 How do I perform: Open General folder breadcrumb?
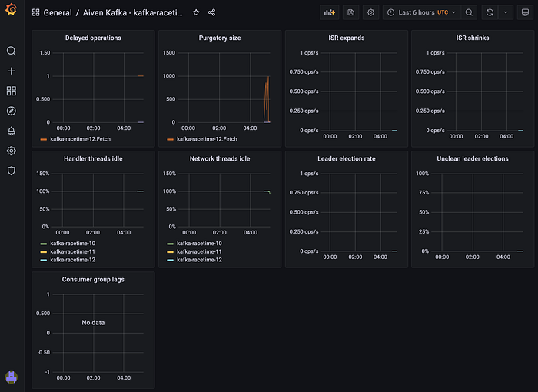tap(58, 13)
